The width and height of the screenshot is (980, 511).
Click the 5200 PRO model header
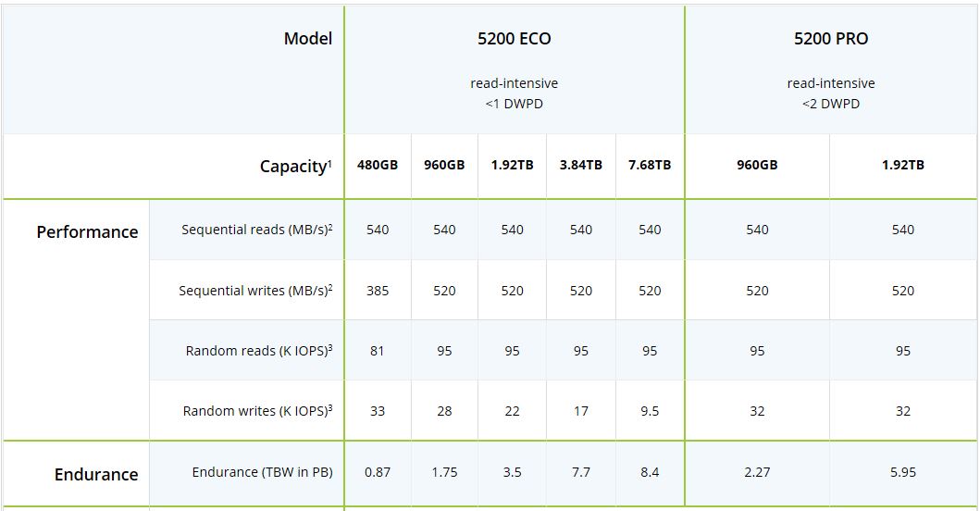tap(830, 39)
